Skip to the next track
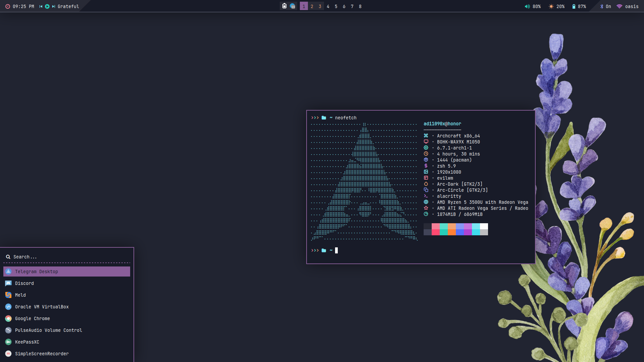This screenshot has width=644, height=362. [x=54, y=6]
